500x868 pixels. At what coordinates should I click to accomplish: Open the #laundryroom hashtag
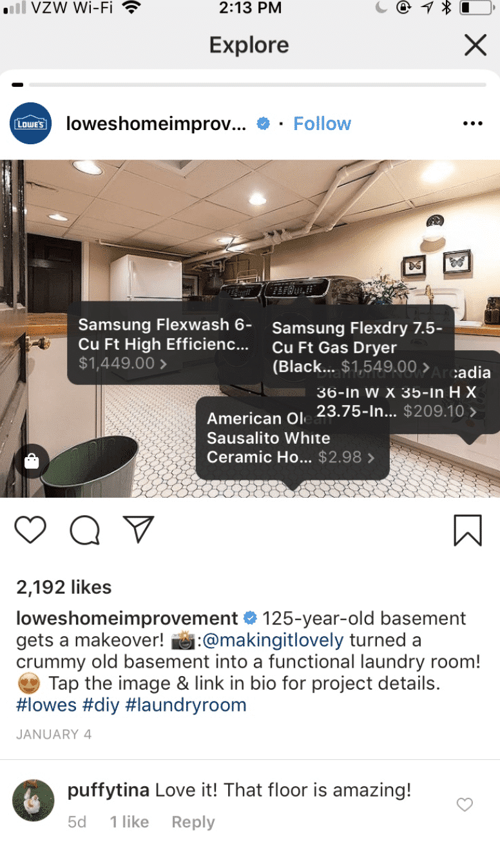pyautogui.click(x=186, y=704)
